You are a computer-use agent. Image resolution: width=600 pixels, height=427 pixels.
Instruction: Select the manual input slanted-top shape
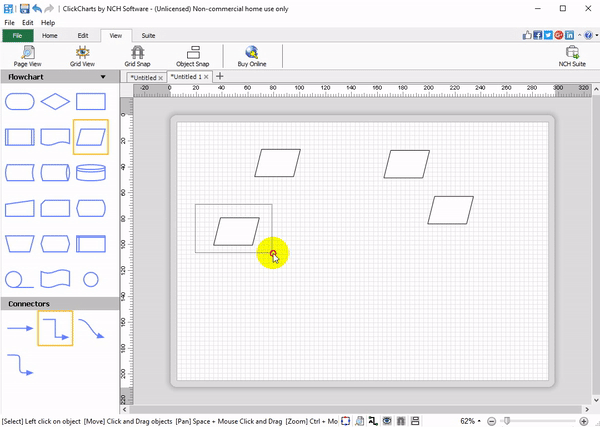click(x=20, y=208)
